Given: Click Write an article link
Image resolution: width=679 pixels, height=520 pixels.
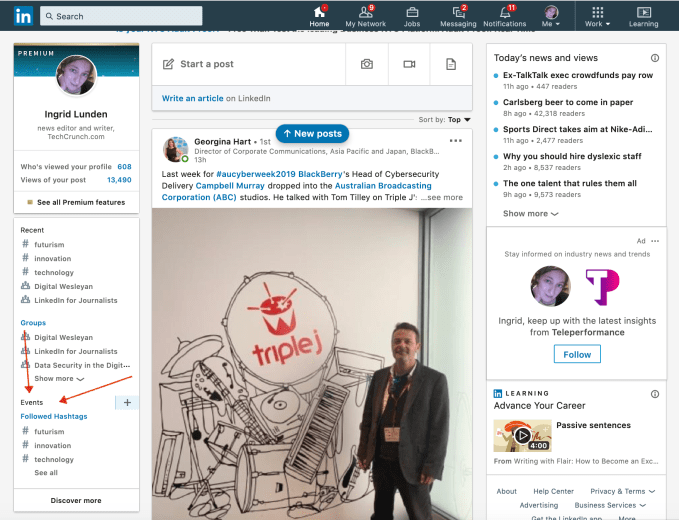Looking at the screenshot, I should pos(193,98).
